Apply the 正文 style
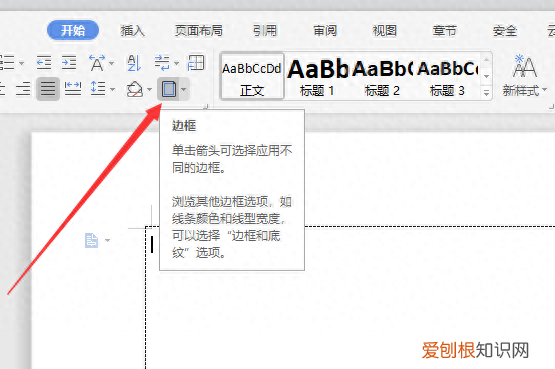This screenshot has height=369, width=555. (x=252, y=76)
